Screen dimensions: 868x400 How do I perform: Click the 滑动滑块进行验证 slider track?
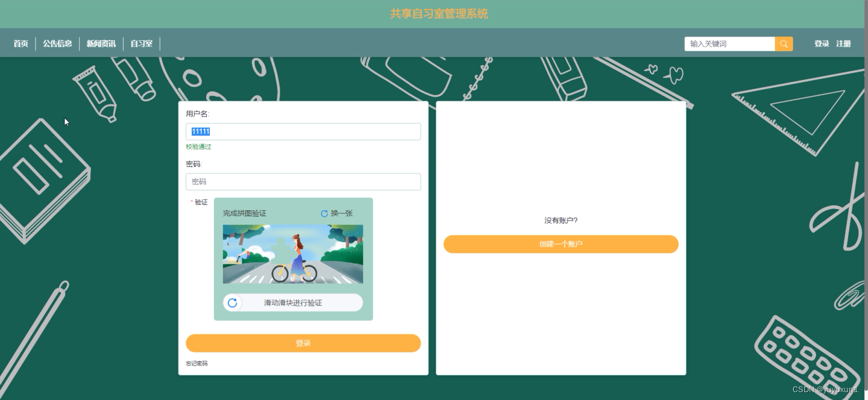tap(293, 303)
